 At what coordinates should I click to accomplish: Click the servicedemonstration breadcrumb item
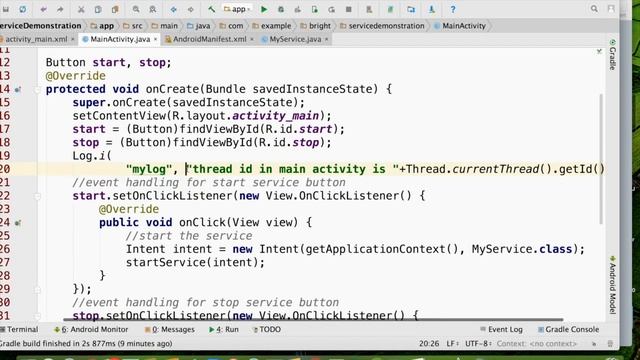(x=382, y=26)
